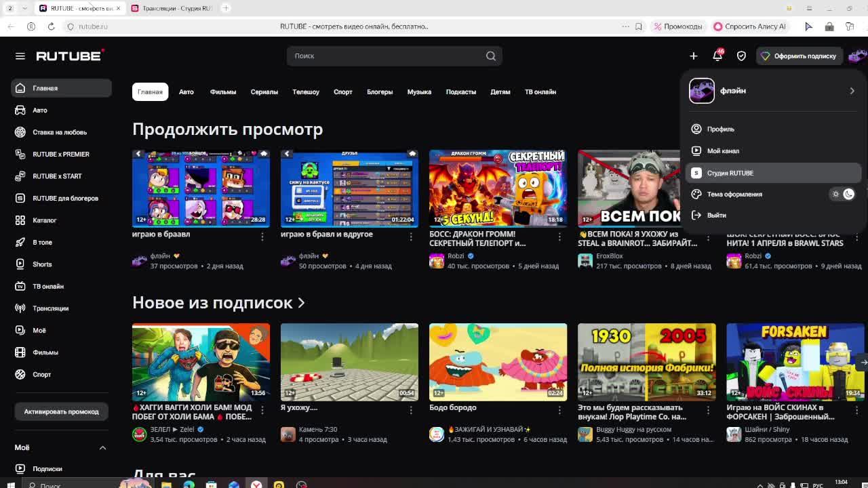Open Студия RUTUBE from account menu
The height and width of the screenshot is (488, 868).
coord(773,173)
